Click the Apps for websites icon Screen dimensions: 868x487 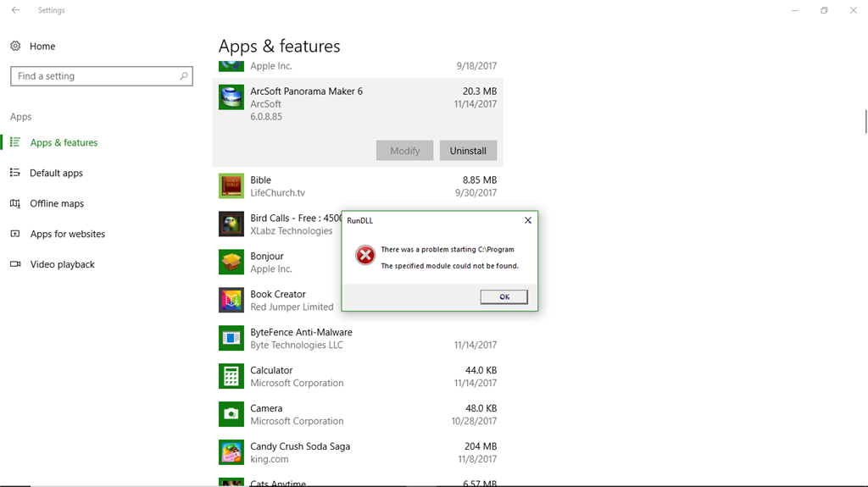[x=15, y=234]
